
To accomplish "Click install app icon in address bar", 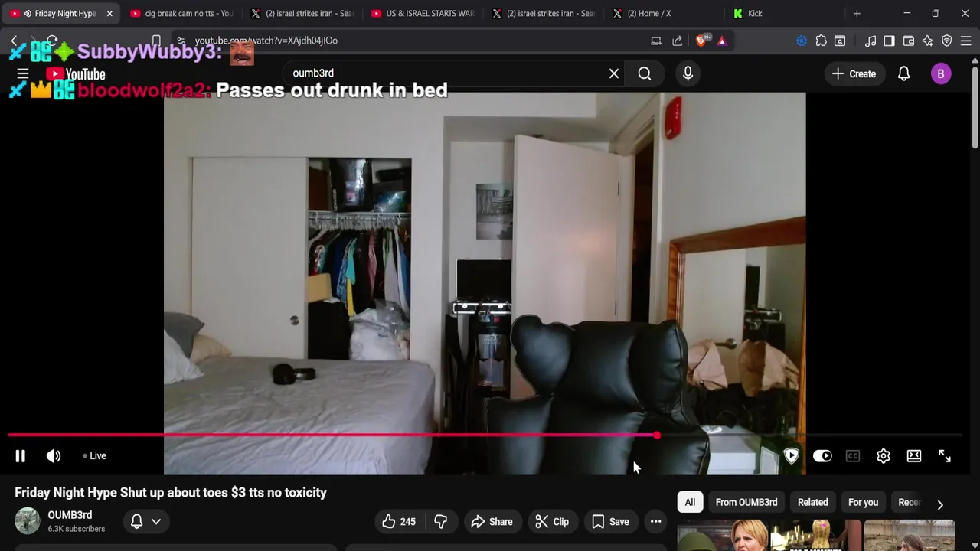I will pos(656,41).
